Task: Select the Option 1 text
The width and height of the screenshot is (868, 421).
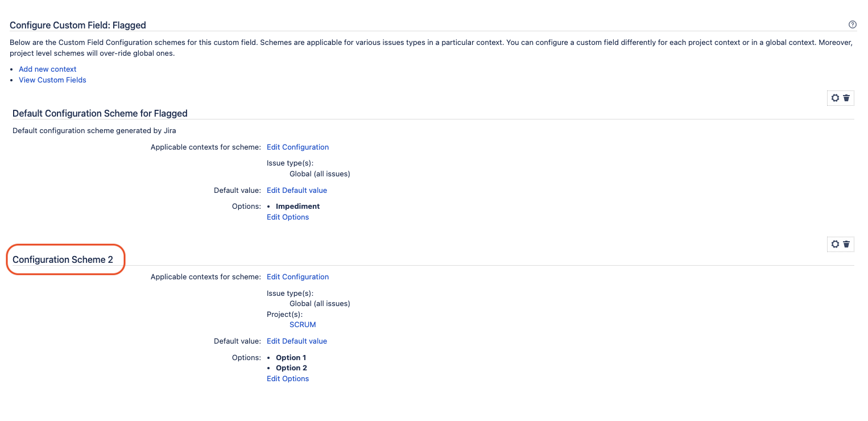Action: tap(291, 357)
